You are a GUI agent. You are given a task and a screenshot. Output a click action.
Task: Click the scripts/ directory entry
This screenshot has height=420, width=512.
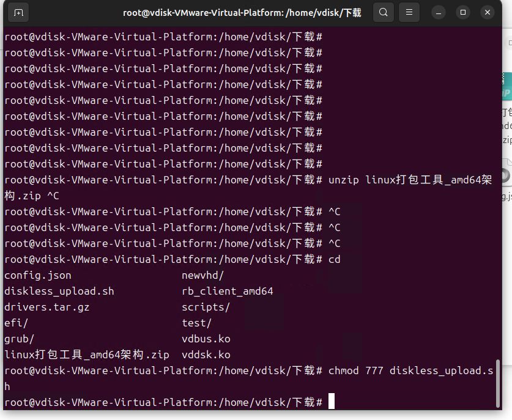pos(206,307)
